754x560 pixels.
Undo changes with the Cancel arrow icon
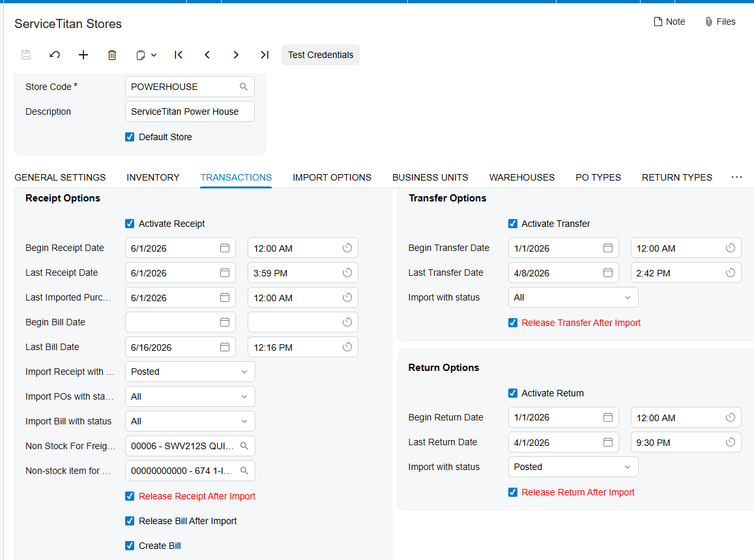click(x=55, y=55)
